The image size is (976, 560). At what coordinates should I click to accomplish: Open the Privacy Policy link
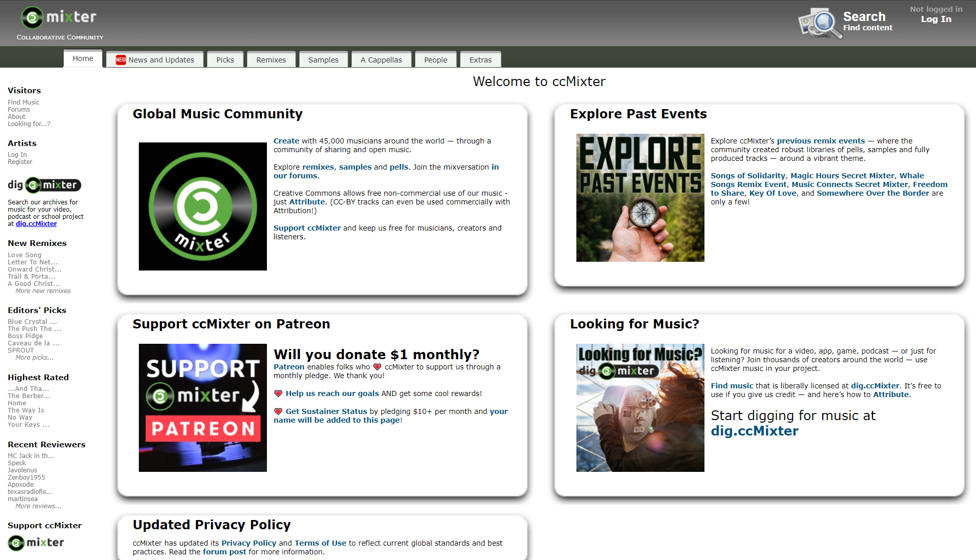tap(249, 543)
